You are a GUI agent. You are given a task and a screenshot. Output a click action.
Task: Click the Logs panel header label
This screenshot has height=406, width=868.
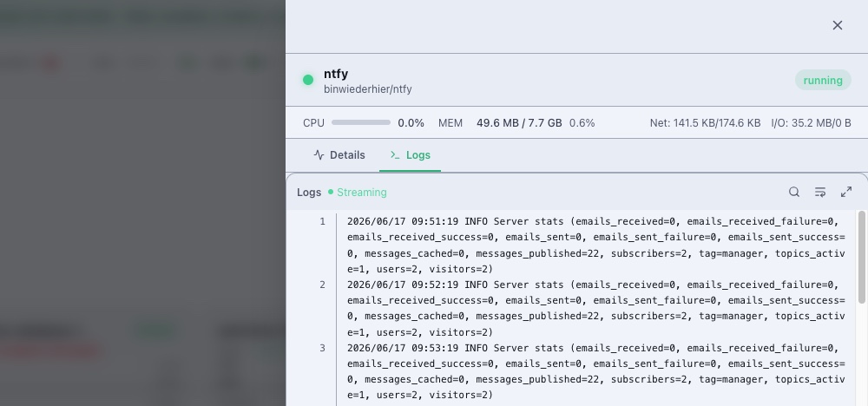pyautogui.click(x=309, y=193)
